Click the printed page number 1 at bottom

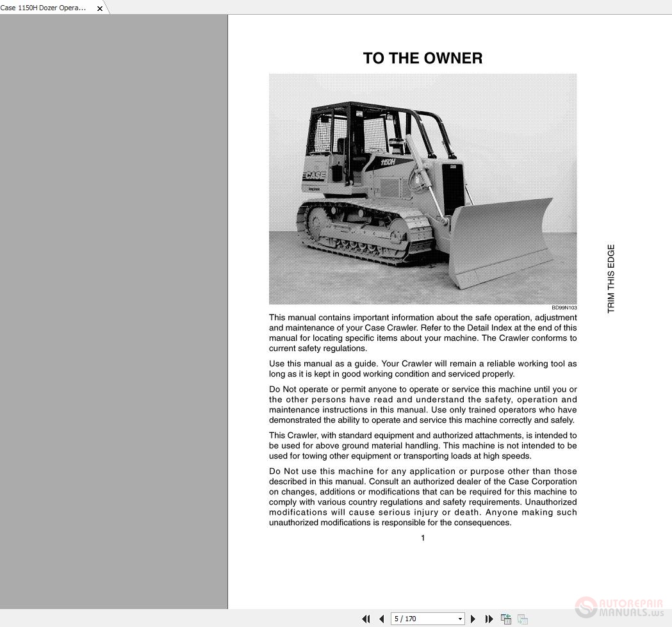423,538
